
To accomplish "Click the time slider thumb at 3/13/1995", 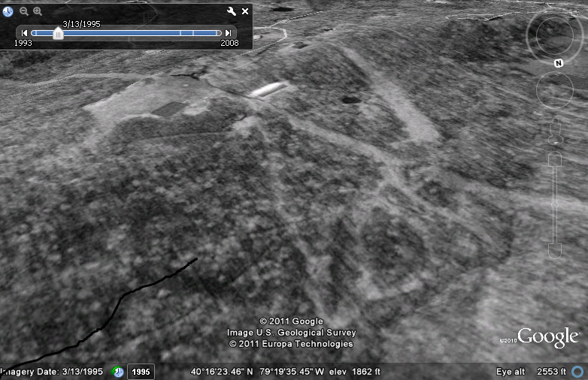I will coord(58,33).
